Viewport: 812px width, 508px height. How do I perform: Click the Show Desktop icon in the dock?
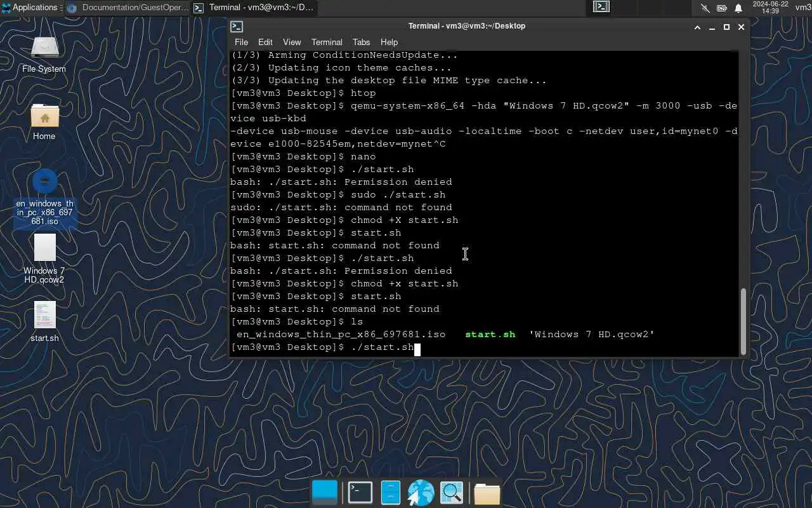point(325,493)
